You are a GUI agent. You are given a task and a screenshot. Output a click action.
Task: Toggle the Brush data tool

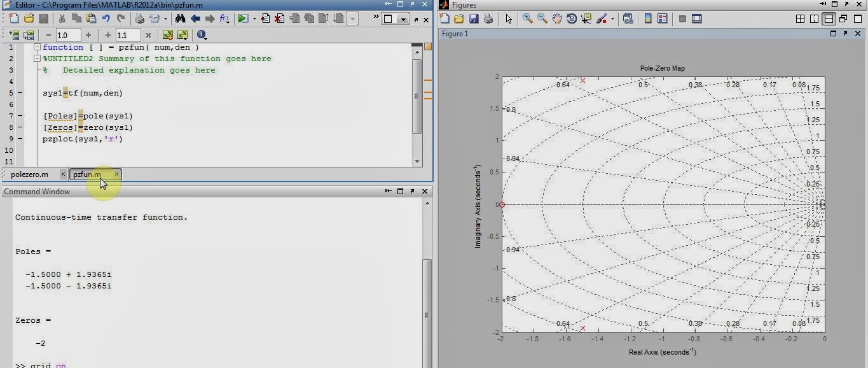602,19
